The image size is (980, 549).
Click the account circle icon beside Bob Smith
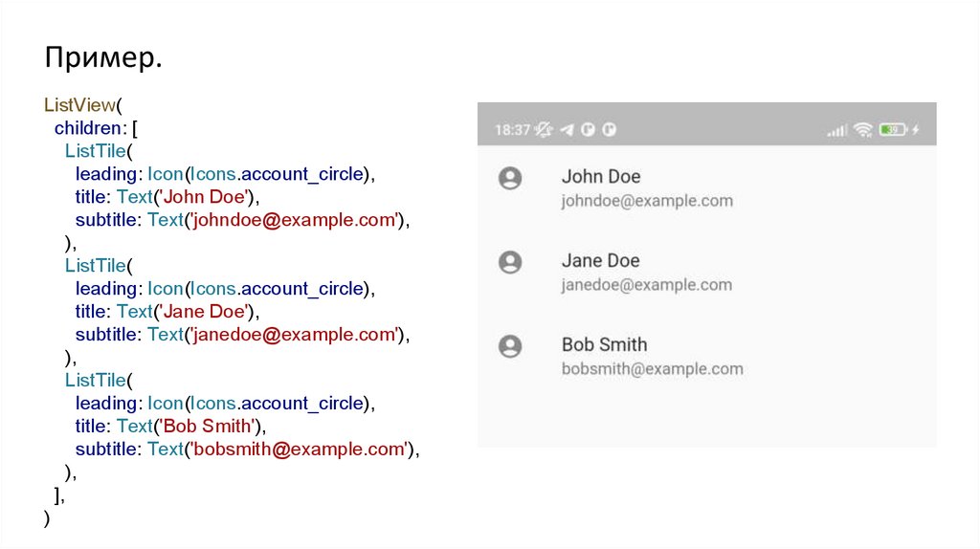(511, 346)
